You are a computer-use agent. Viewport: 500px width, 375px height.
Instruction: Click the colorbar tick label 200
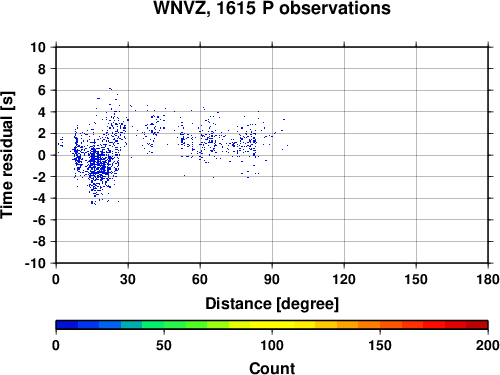coord(488,345)
